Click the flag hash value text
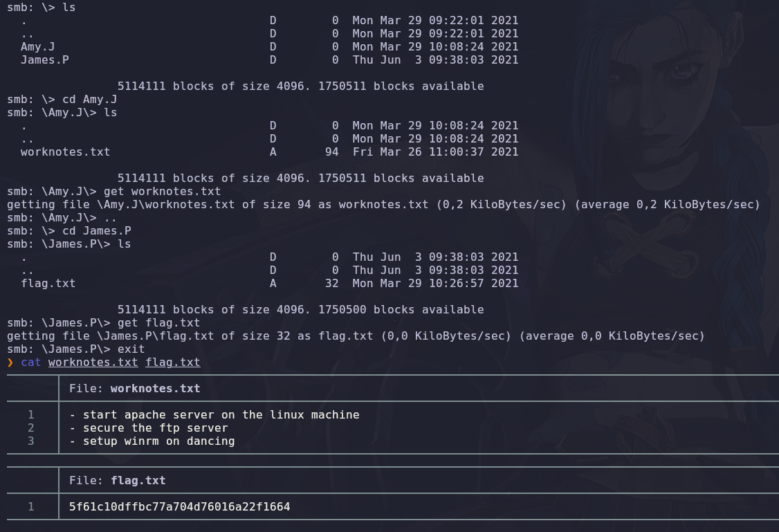The width and height of the screenshot is (779, 532). point(179,506)
